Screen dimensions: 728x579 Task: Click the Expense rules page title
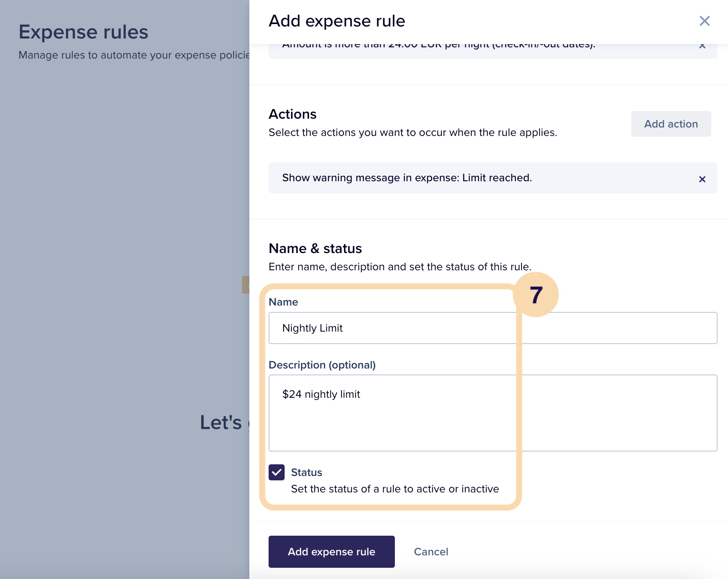coord(83,32)
